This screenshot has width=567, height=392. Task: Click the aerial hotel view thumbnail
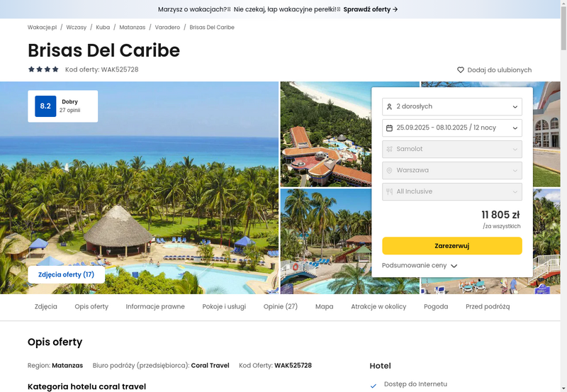326,134
